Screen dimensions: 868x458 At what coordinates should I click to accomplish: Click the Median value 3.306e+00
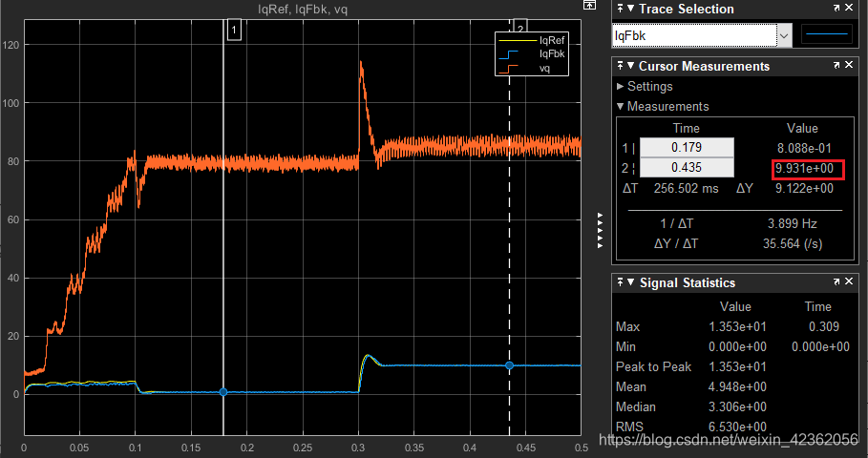pos(737,407)
